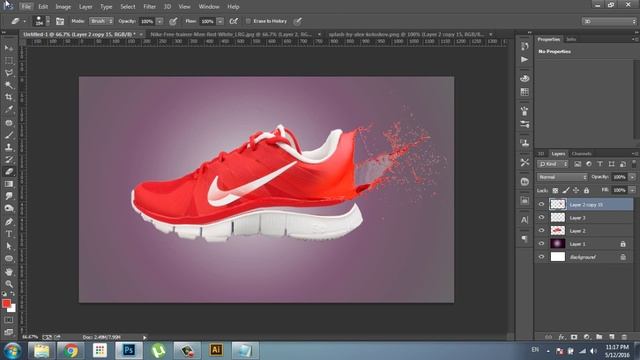Select the Path Selection tool
This screenshot has height=360, width=640.
[x=9, y=246]
